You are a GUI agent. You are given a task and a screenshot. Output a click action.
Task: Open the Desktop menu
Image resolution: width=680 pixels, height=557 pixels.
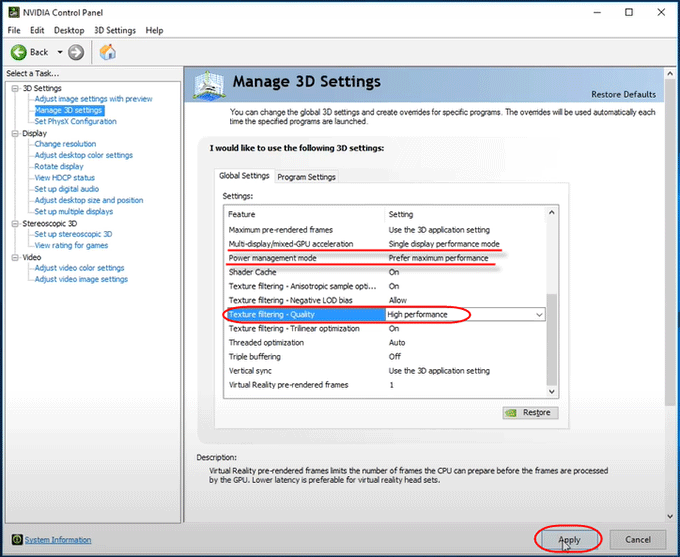click(69, 30)
